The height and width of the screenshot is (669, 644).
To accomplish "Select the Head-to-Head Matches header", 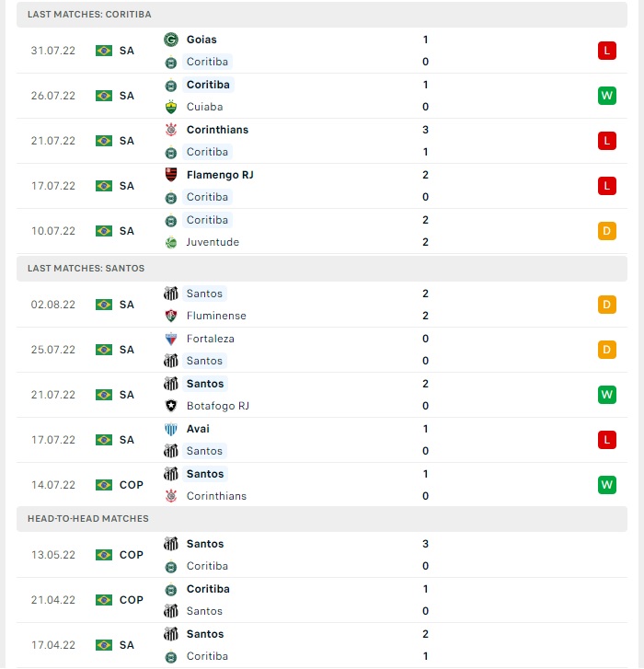I will [322, 519].
